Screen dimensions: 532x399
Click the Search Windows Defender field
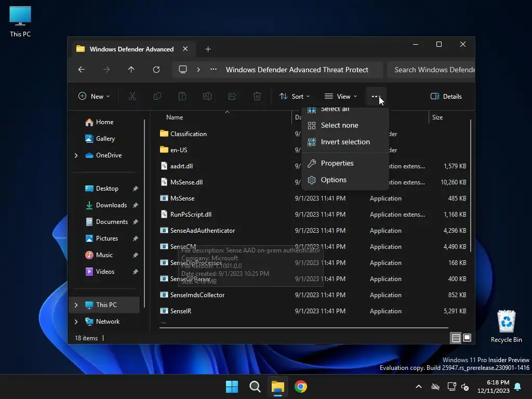pos(431,70)
